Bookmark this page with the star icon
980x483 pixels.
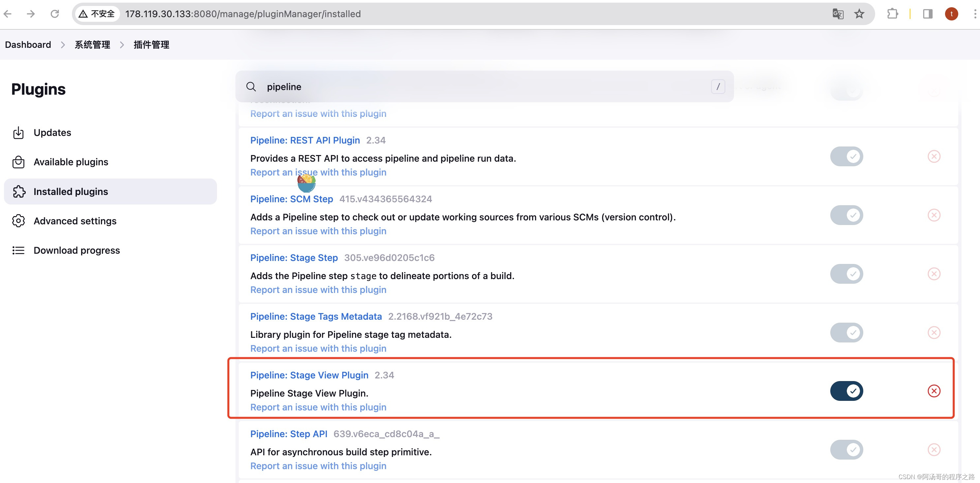(x=859, y=14)
